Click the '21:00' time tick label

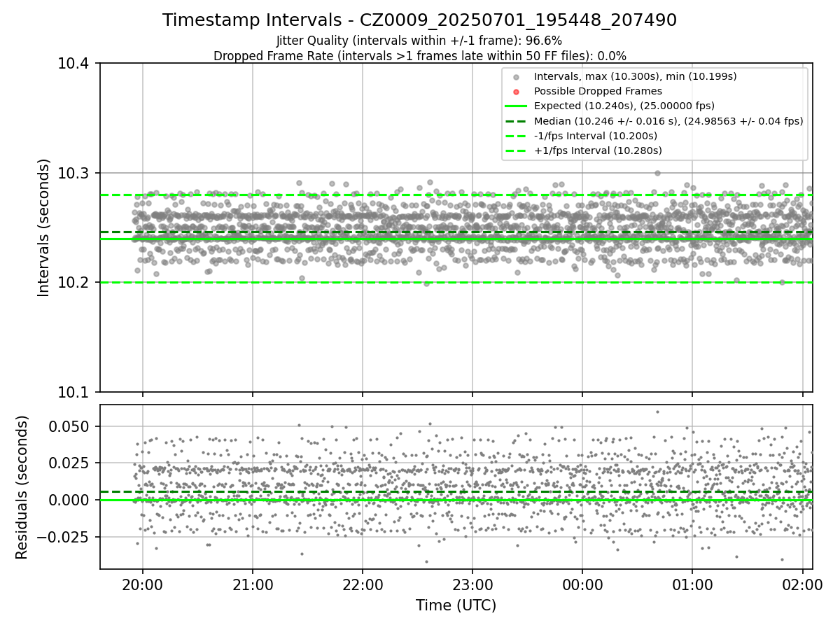[253, 584]
